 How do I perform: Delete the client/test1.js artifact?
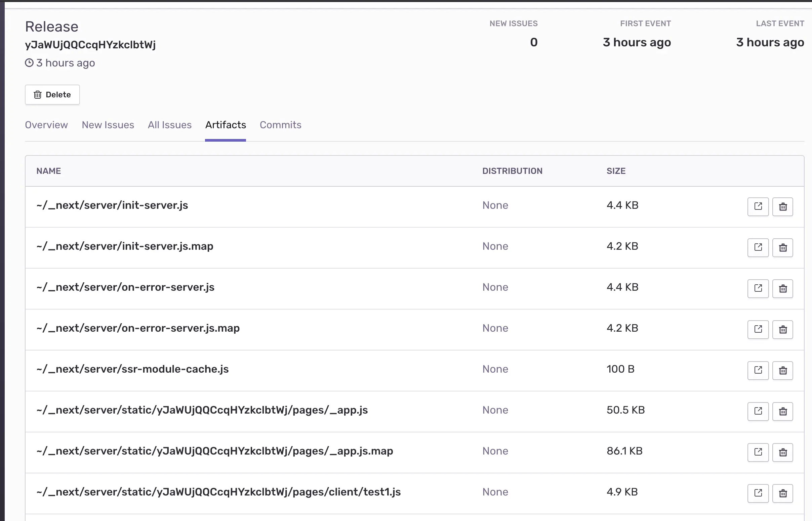coord(782,493)
